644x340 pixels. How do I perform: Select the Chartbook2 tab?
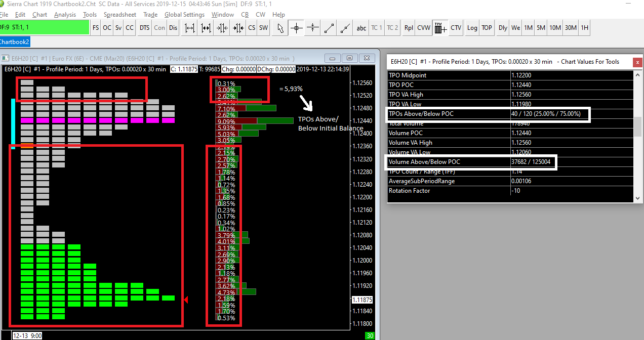click(x=15, y=41)
